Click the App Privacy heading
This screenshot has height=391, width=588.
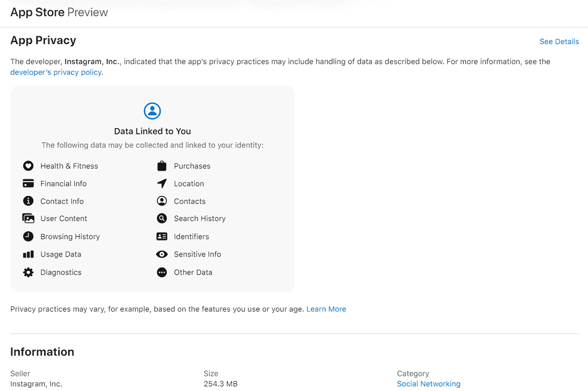point(43,41)
